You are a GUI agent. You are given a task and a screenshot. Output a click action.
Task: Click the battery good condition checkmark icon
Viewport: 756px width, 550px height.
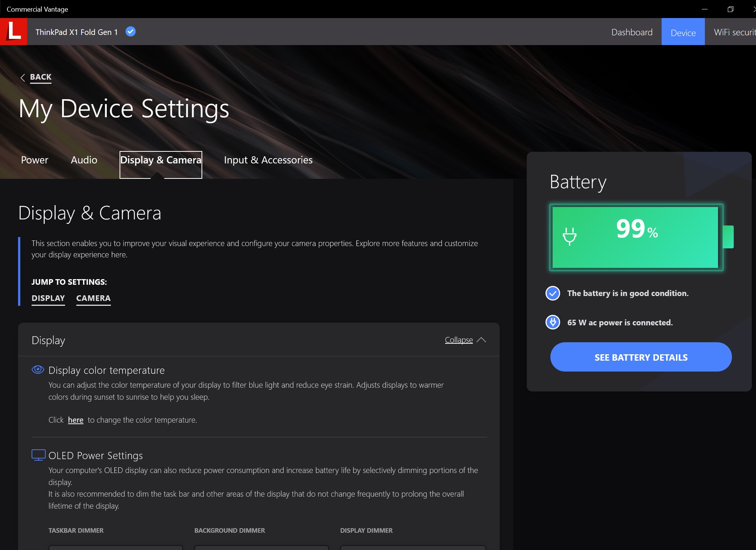pos(553,293)
